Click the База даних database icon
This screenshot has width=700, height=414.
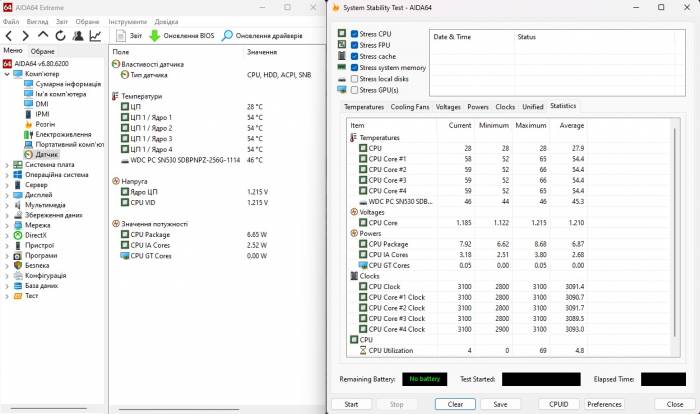point(18,286)
